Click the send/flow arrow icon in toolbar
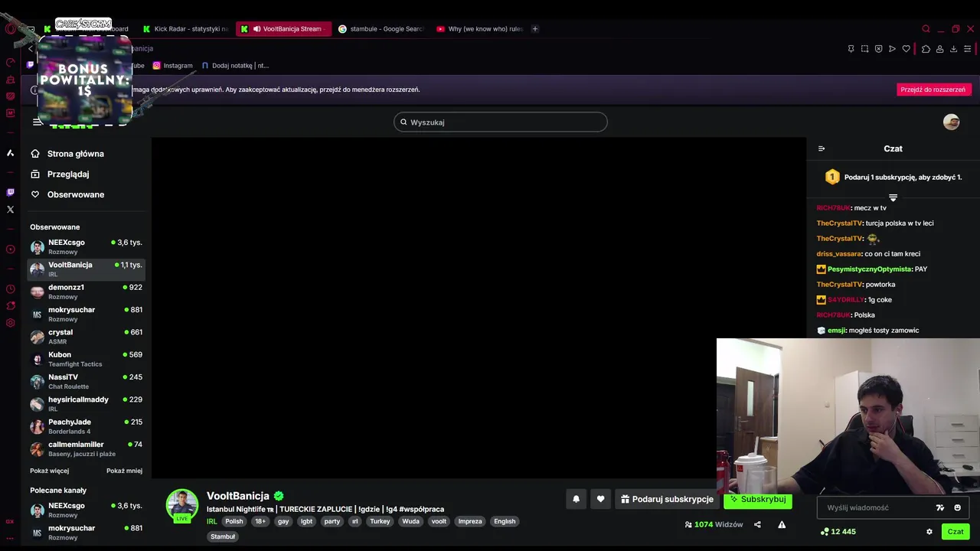 (x=892, y=49)
